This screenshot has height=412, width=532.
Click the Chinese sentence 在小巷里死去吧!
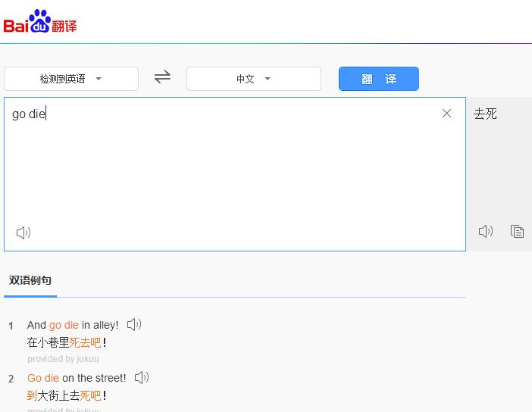[67, 342]
